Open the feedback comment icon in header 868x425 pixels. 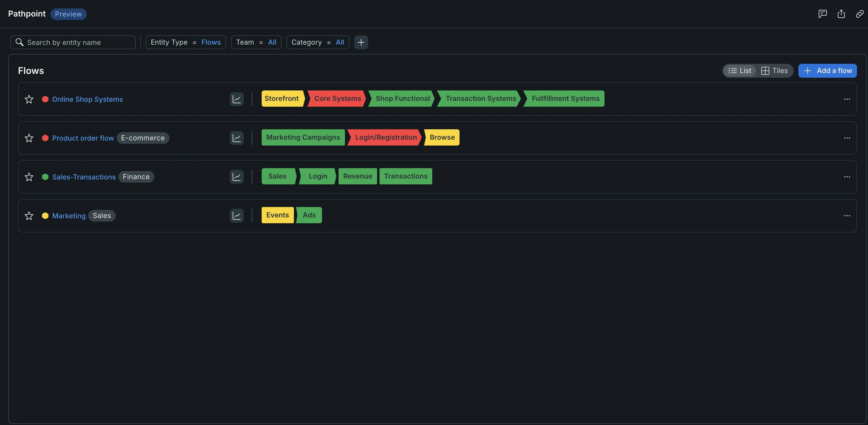(x=822, y=14)
